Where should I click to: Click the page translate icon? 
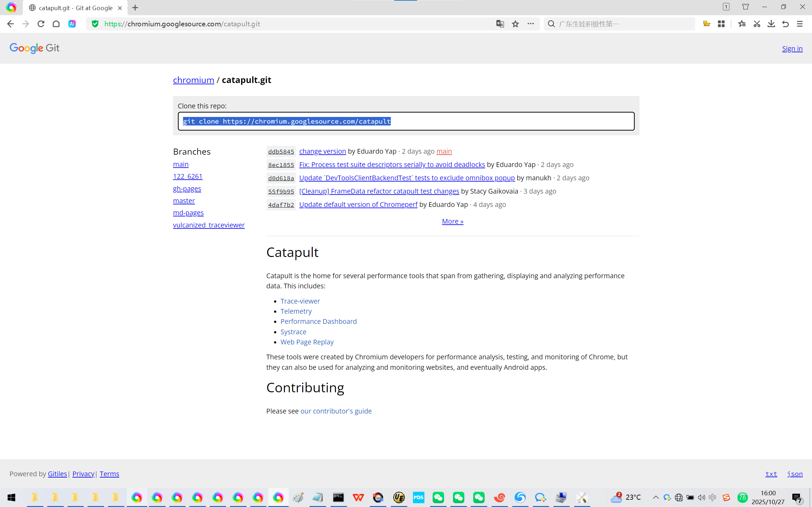(x=500, y=24)
